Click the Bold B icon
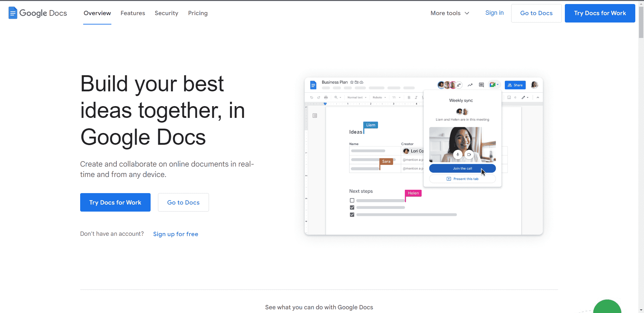 409,97
